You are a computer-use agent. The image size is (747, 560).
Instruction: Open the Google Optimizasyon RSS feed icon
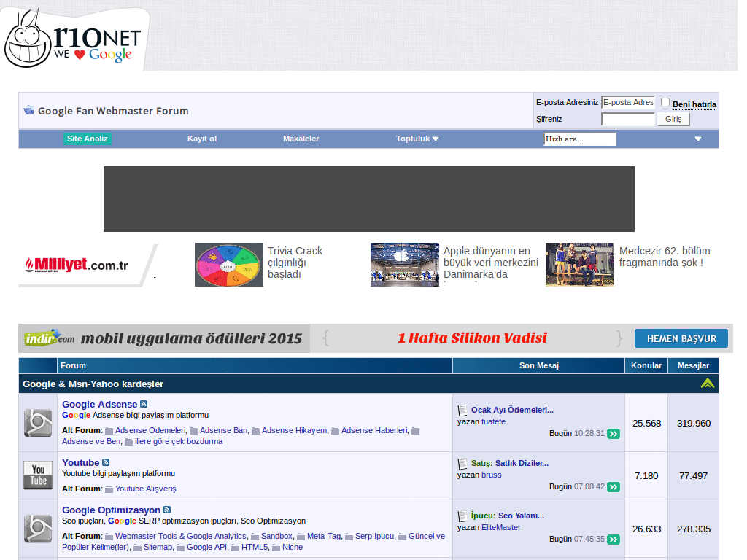click(x=167, y=510)
